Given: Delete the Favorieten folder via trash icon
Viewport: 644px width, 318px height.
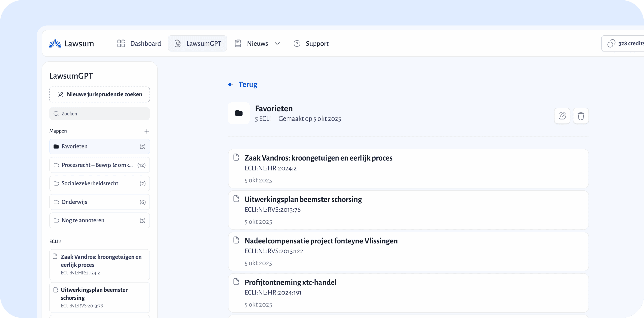Looking at the screenshot, I should [581, 116].
